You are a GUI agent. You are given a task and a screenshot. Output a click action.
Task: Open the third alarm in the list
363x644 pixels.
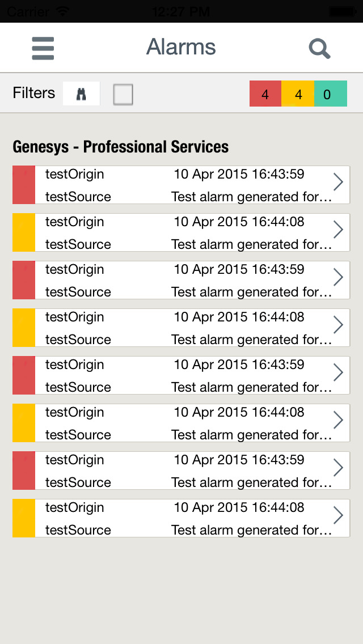pyautogui.click(x=181, y=280)
